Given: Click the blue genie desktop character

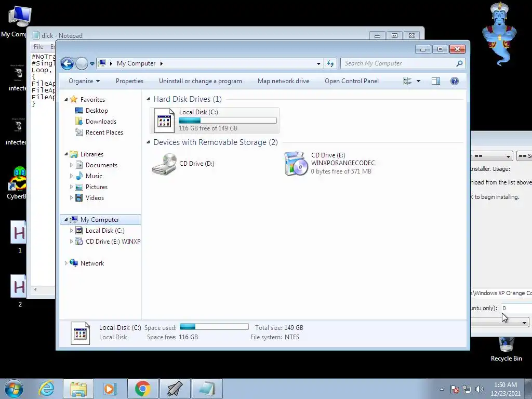Looking at the screenshot, I should pyautogui.click(x=499, y=34).
